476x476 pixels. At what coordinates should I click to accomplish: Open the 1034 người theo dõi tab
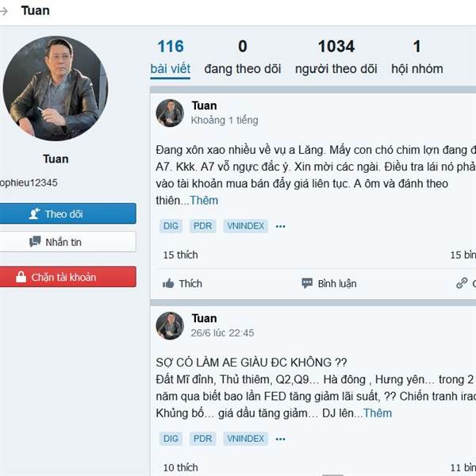coord(336,57)
